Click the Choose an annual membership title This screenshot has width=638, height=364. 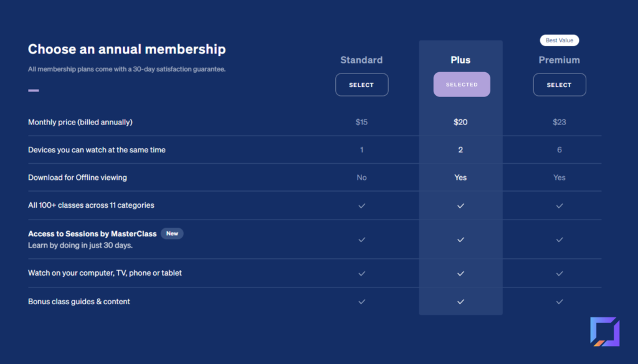126,49
